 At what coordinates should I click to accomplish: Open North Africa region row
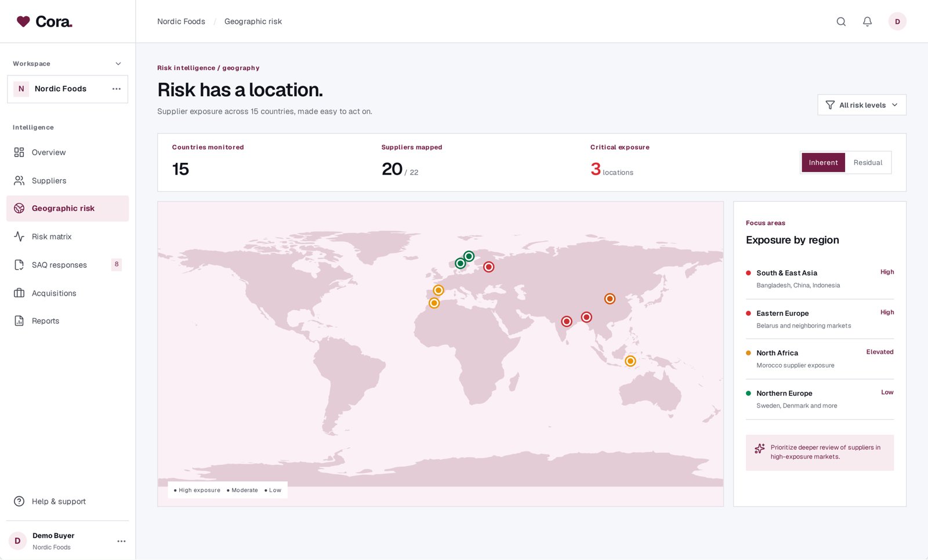pos(820,359)
